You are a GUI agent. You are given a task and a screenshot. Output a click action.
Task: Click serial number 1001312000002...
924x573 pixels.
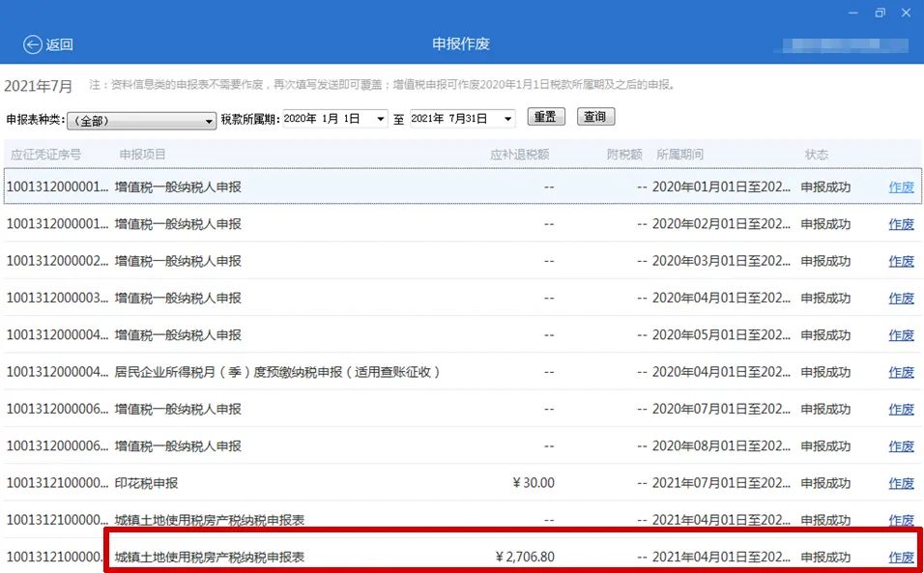tap(57, 262)
